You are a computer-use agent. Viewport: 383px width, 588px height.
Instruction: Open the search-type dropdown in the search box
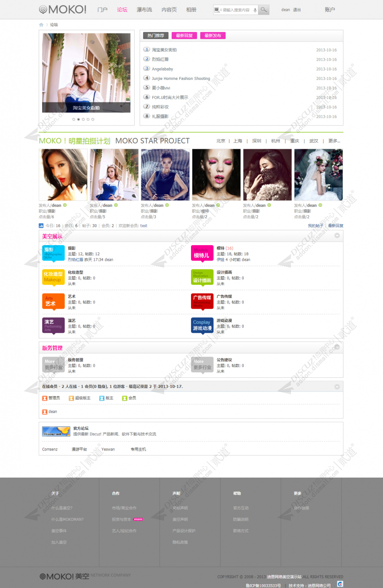coord(218,10)
